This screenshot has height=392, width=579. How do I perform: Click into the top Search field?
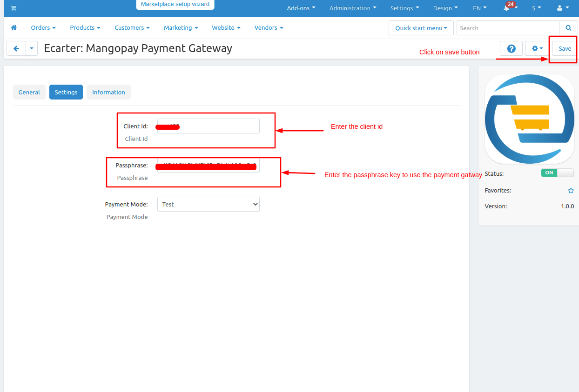pos(508,28)
